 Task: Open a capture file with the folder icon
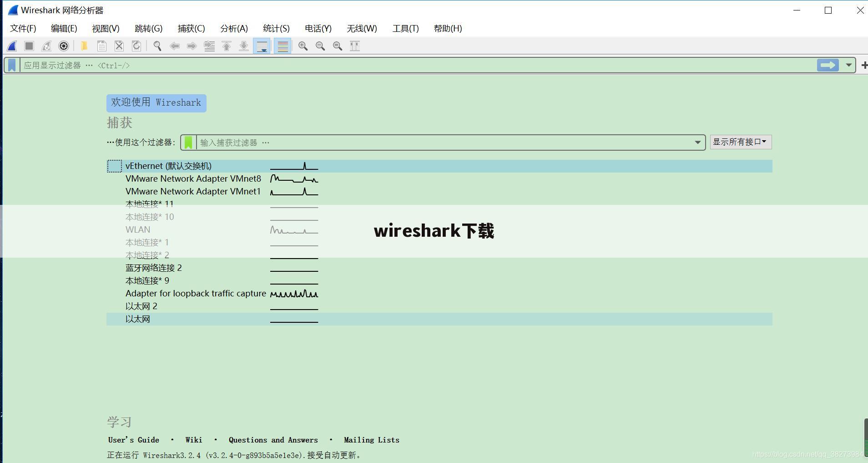[x=84, y=46]
